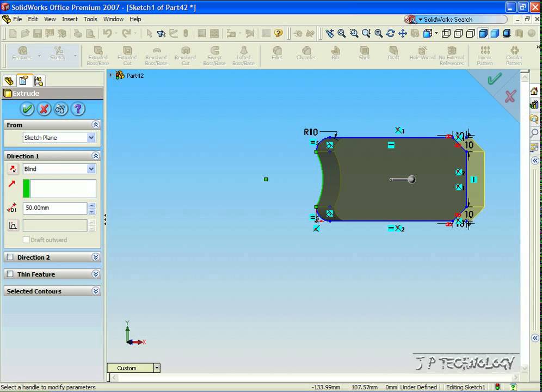The width and height of the screenshot is (542, 392).
Task: Activate the Rotate View tool
Action: pyautogui.click(x=391, y=33)
